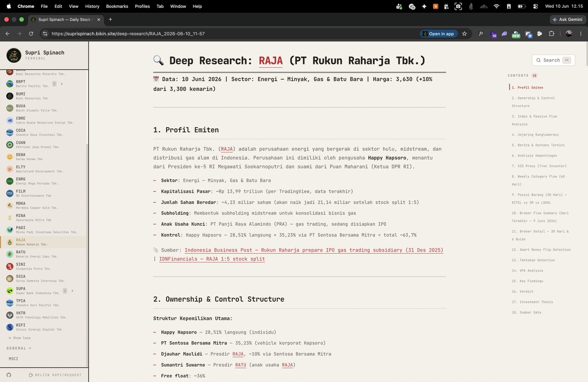
Task: Open PADI Minna Padi Investama icon
Action: point(10,230)
